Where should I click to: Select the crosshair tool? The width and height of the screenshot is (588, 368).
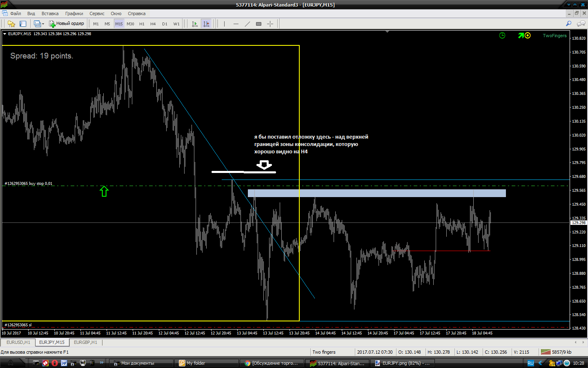(270, 24)
